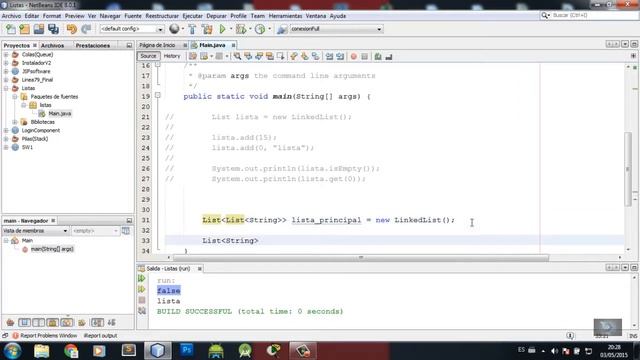The image size is (640, 360).
Task: Toggle Bookmark in editor toolbar
Action: coord(316,56)
